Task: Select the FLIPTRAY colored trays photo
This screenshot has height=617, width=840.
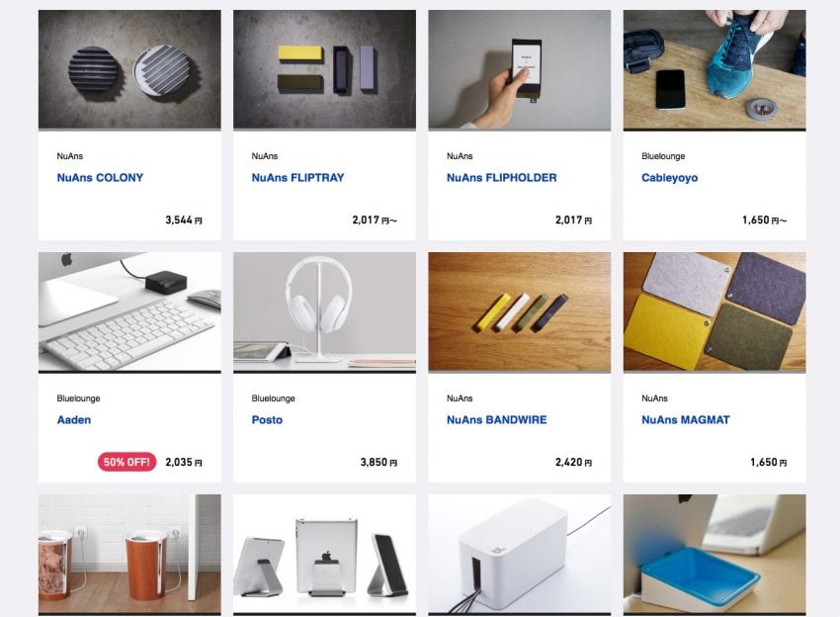Action: click(325, 70)
